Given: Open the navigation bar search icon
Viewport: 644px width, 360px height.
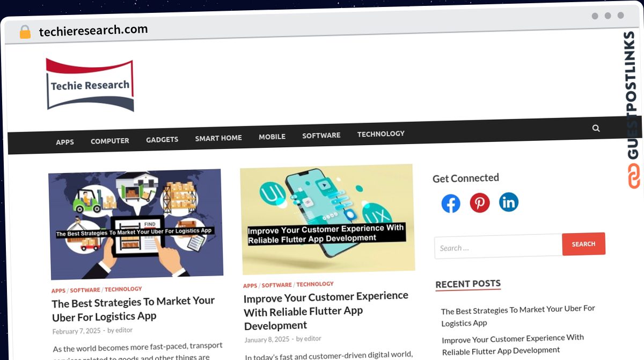Looking at the screenshot, I should tap(596, 128).
